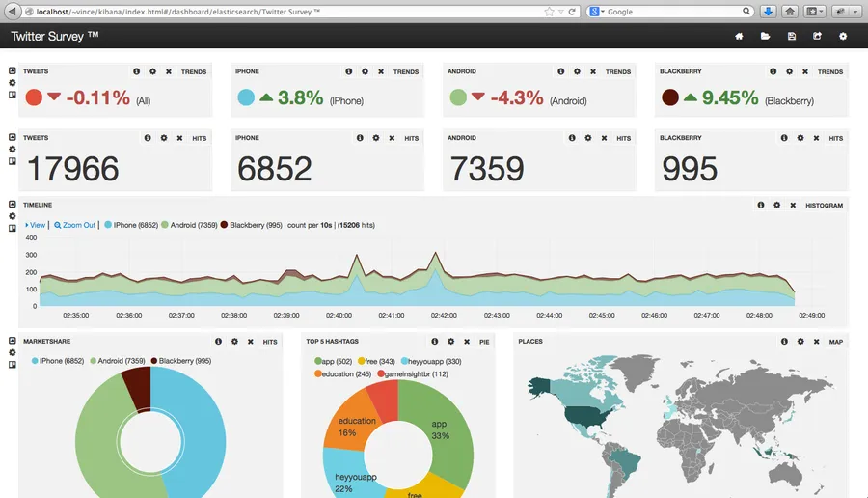
Task: Remove the Blackberry trends panel
Action: (805, 71)
